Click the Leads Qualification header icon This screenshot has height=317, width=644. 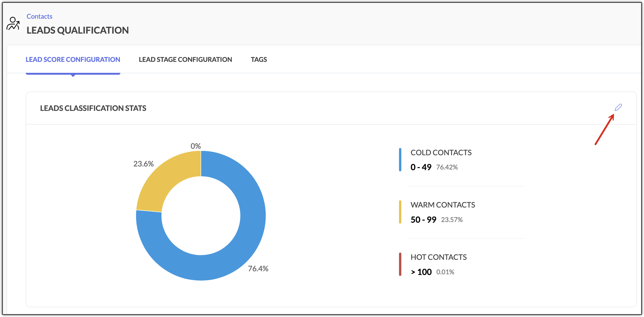point(13,24)
